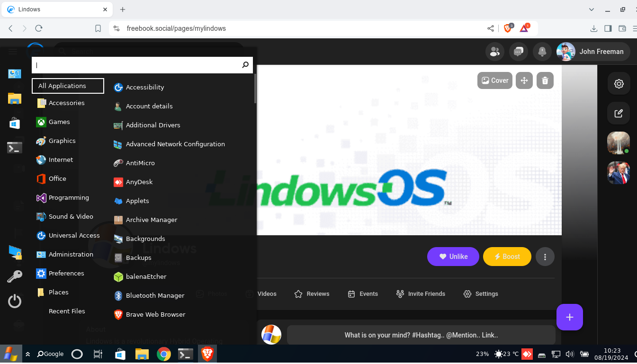This screenshot has height=364, width=637.
Task: Show Recent Files in the menu
Action: 68,311
